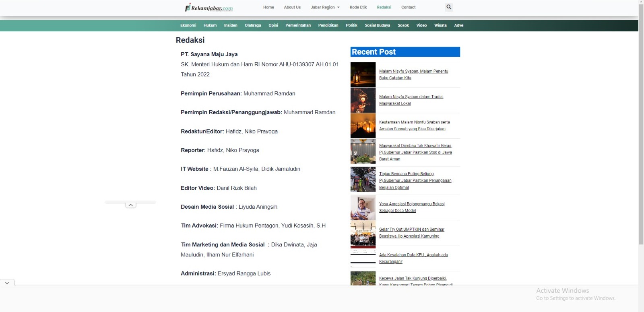Viewport: 644px width, 312px height.
Task: Open 'Malam Nisyfu Syaban, Malam Penentu' article link
Action: [x=413, y=72]
